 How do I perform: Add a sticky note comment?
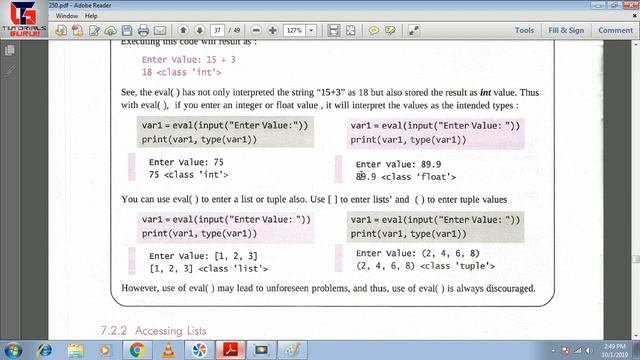pyautogui.click(x=373, y=30)
